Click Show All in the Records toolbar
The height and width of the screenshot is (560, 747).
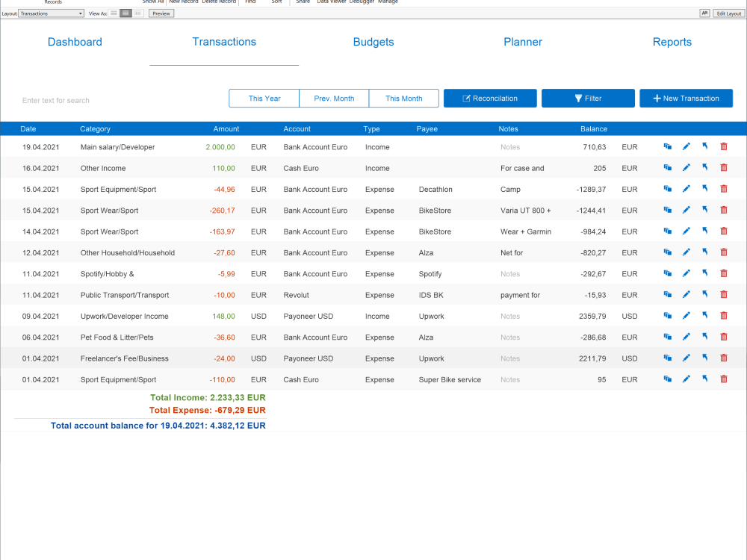click(153, 2)
